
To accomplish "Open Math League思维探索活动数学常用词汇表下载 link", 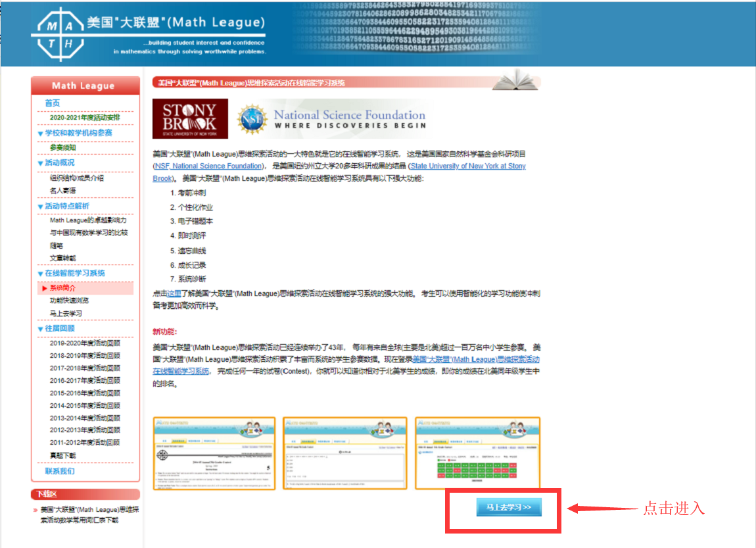I will tap(89, 515).
